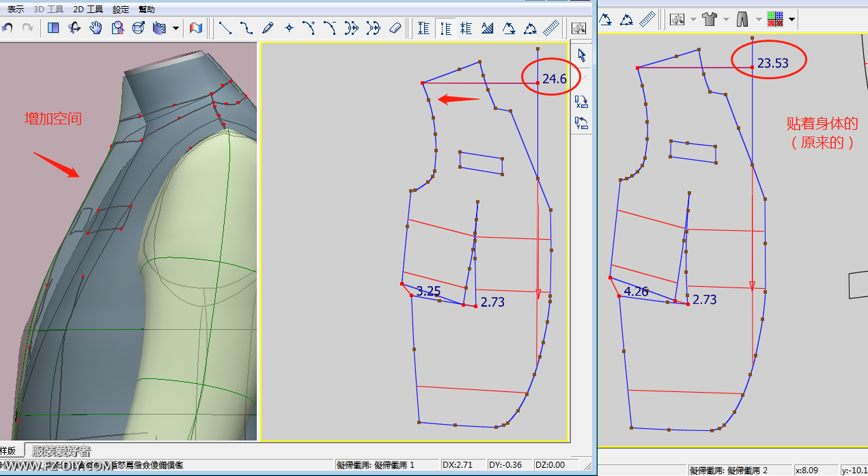
Task: Click the crossed-line measure tool
Action: 466,28
